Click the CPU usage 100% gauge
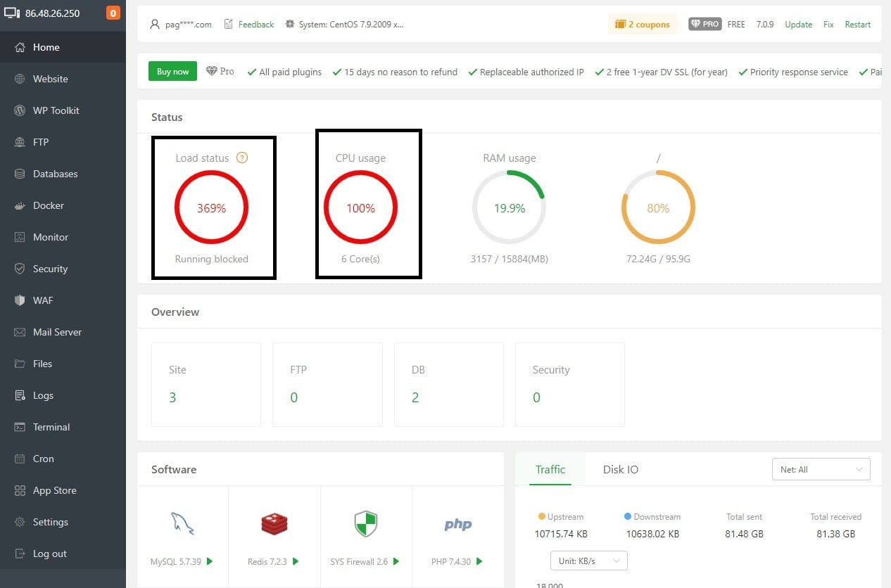 (x=360, y=208)
